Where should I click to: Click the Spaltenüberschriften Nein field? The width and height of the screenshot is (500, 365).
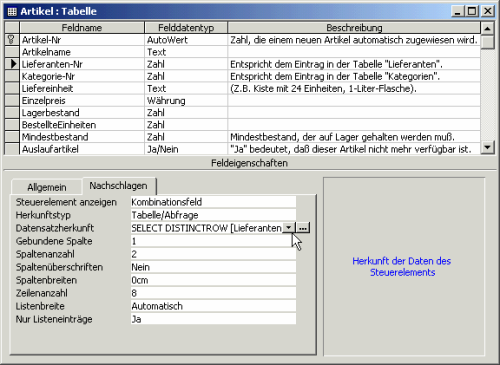pos(213,267)
